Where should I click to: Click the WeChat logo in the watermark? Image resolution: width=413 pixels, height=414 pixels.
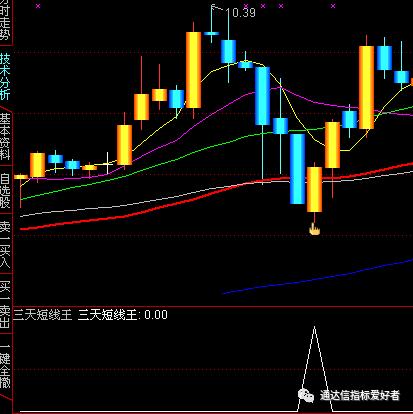click(x=306, y=396)
